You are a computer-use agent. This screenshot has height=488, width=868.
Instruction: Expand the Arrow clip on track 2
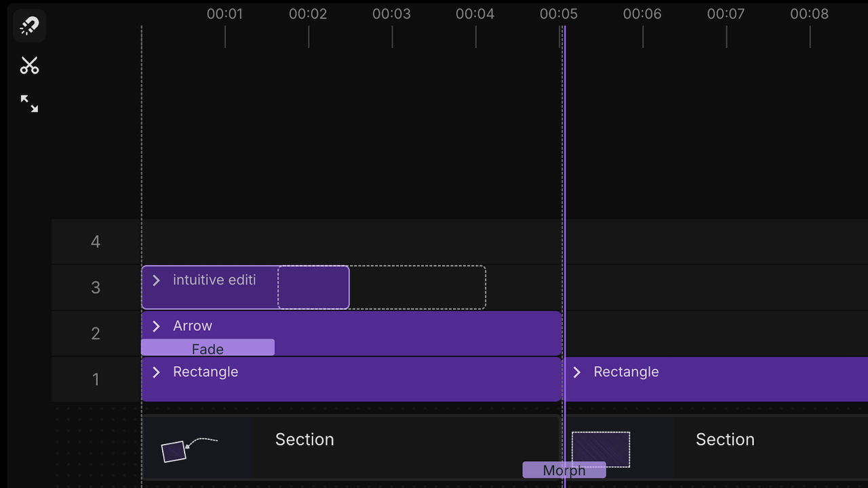tap(156, 326)
